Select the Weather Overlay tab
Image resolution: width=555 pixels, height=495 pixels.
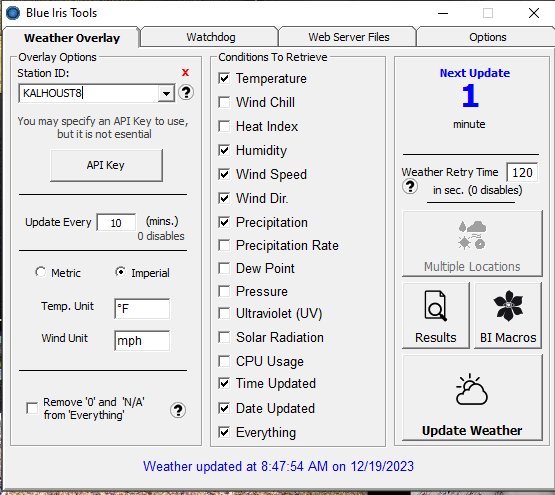pyautogui.click(x=72, y=38)
